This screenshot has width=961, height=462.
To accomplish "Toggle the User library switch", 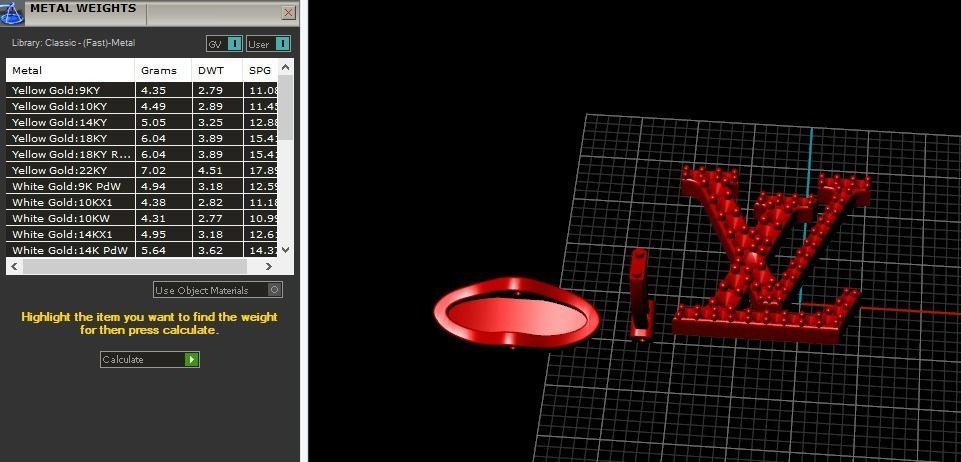I will pyautogui.click(x=268, y=44).
